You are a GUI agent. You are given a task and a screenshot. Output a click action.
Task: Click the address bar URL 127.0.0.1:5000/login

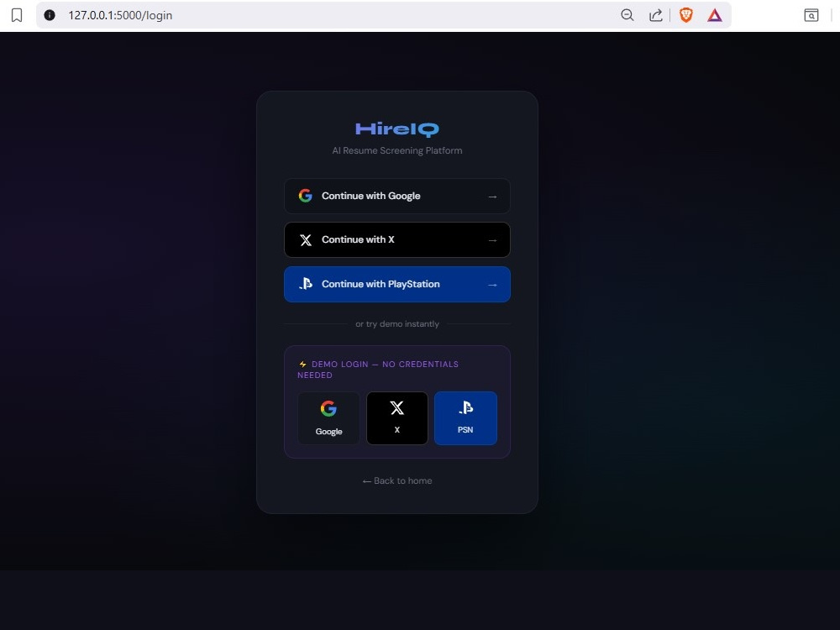120,15
